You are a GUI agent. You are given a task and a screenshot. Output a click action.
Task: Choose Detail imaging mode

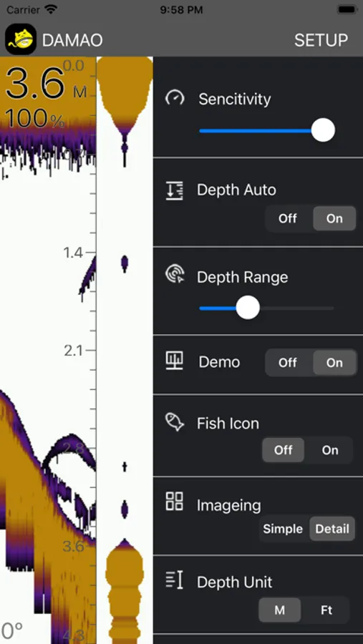pos(332,529)
